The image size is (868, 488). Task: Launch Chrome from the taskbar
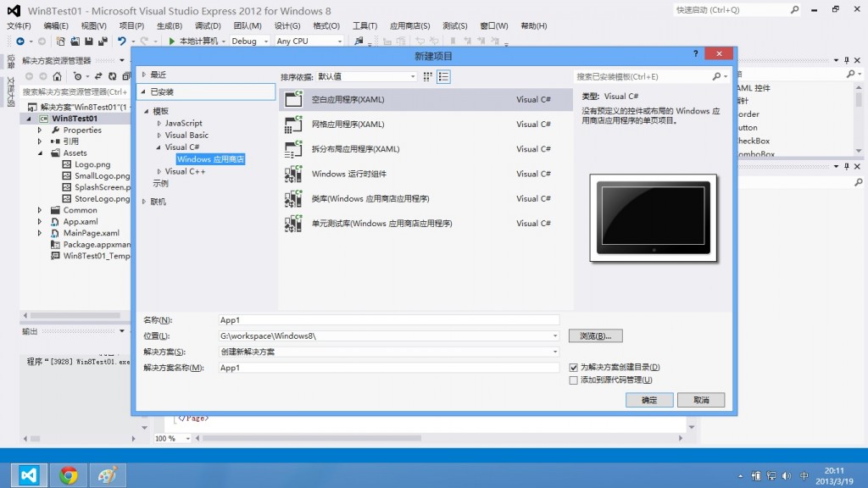69,474
